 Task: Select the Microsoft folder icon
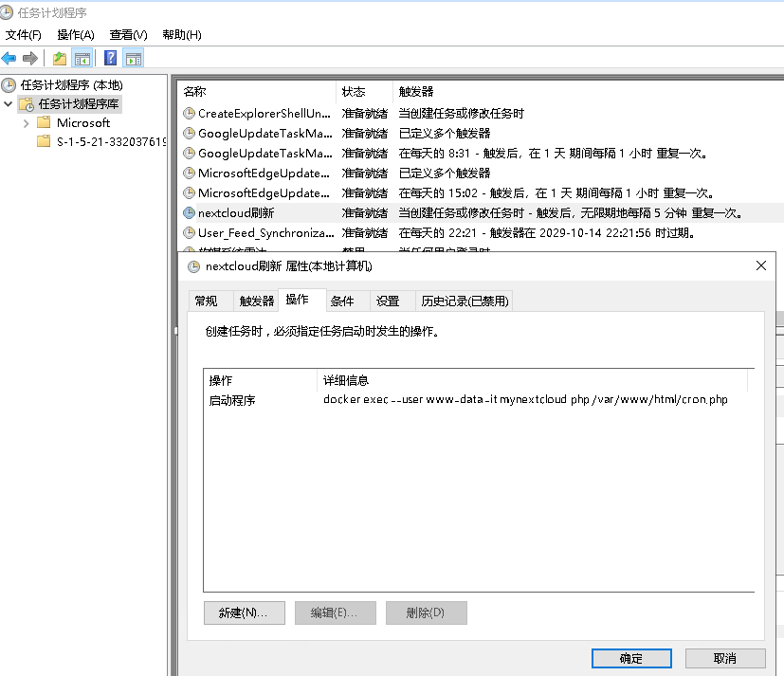coord(44,122)
